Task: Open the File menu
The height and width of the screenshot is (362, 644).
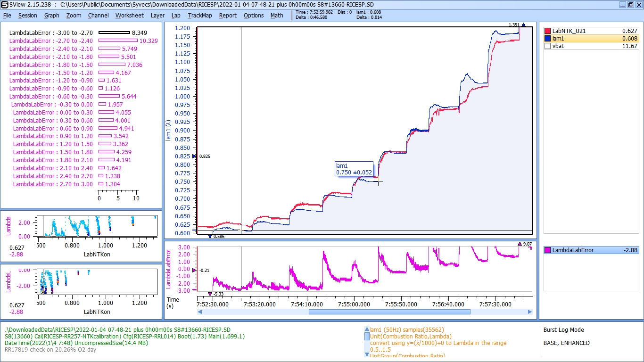Action: click(7, 15)
